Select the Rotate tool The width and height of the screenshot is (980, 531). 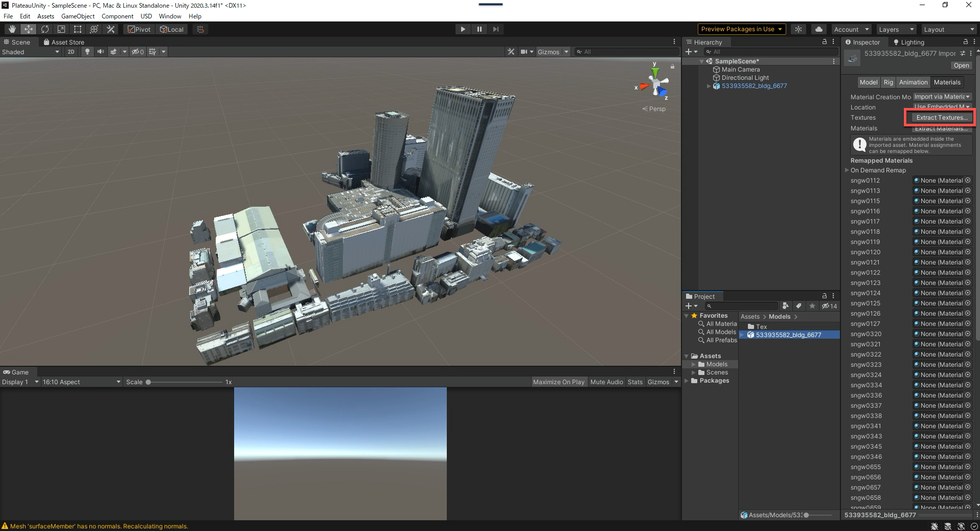click(44, 29)
